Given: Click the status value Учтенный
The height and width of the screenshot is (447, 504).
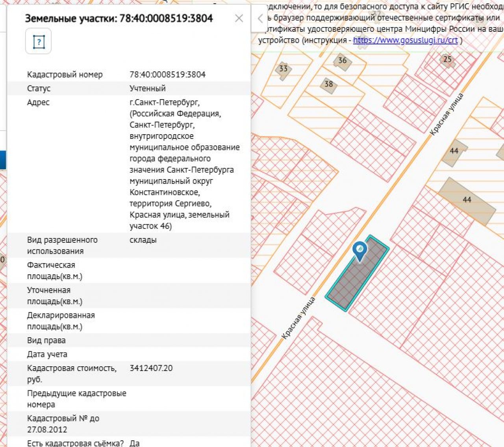Looking at the screenshot, I should coord(148,88).
